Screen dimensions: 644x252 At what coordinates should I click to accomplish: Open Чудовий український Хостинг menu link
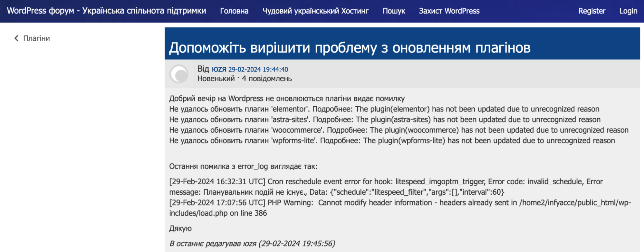click(315, 11)
